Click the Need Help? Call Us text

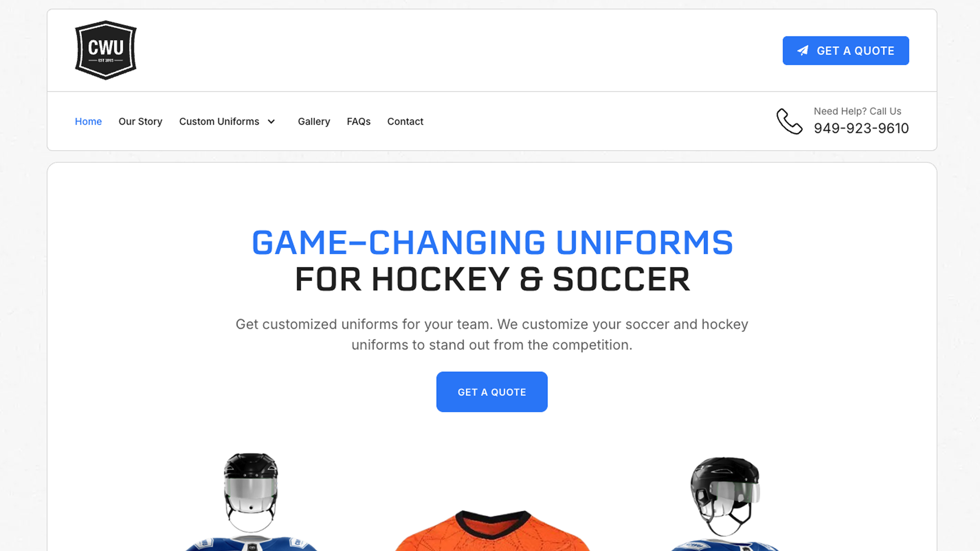(857, 111)
